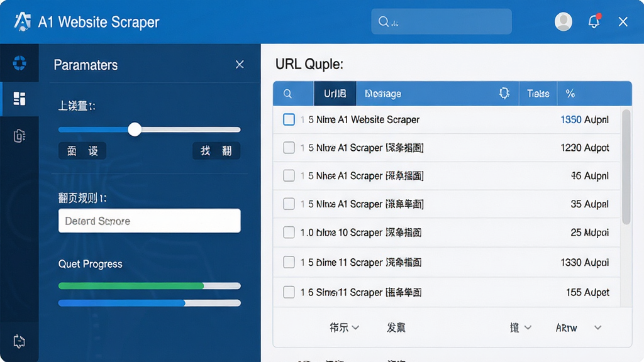Click the Tiake column header

click(538, 94)
